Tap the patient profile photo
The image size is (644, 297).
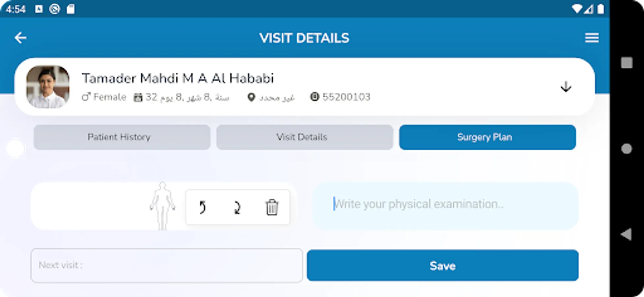coord(48,87)
